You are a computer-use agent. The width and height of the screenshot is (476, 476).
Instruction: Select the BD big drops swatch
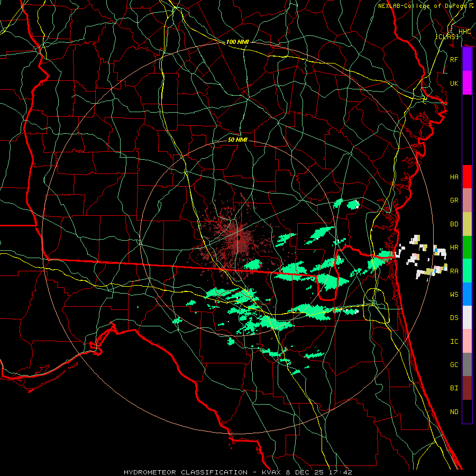click(467, 224)
